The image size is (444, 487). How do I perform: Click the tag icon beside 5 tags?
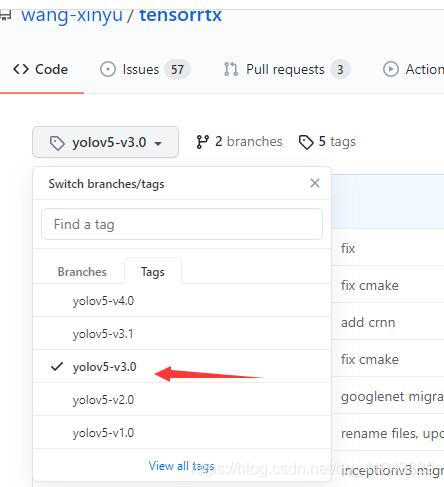[306, 142]
